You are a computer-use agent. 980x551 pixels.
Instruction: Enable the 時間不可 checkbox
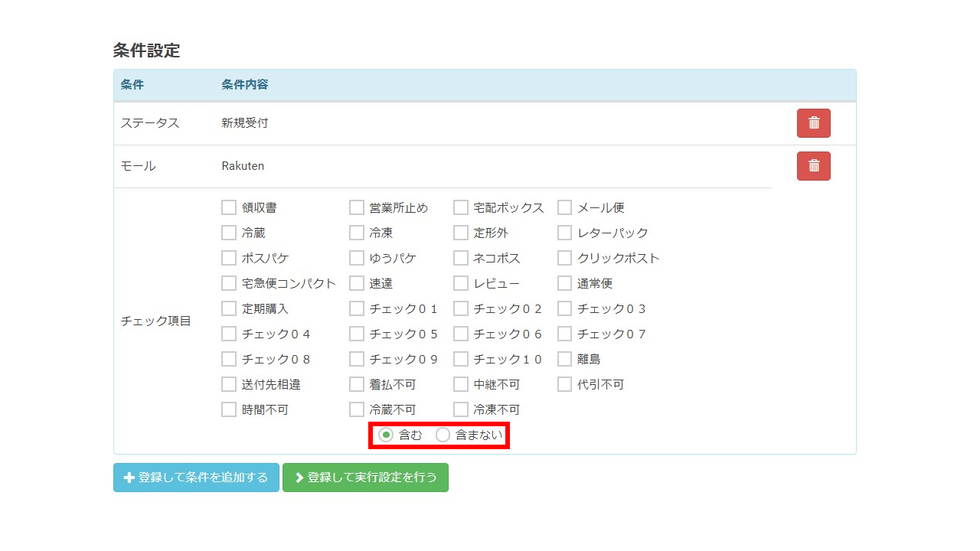click(229, 409)
